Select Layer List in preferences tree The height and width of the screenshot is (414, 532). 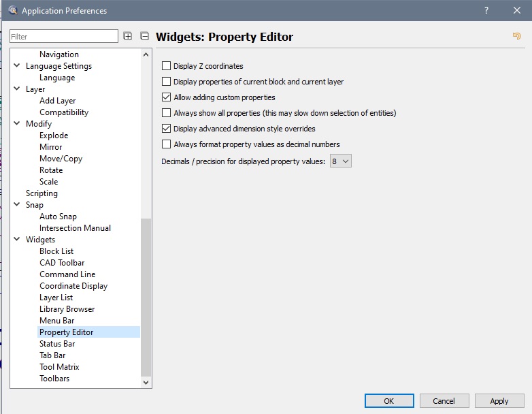click(x=56, y=298)
